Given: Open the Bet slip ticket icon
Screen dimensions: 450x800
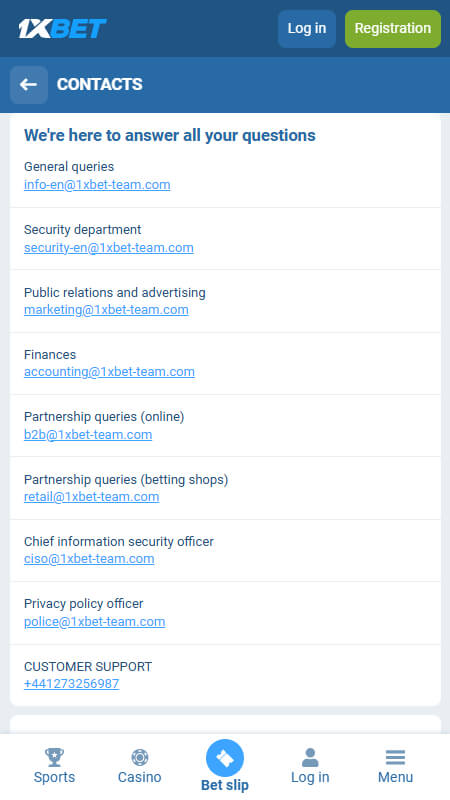Looking at the screenshot, I should pyautogui.click(x=225, y=758).
